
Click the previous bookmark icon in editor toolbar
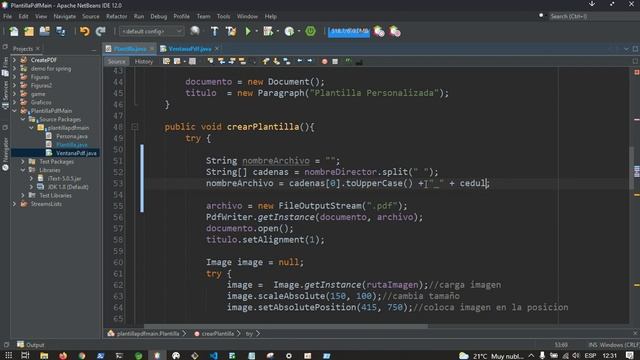266,61
